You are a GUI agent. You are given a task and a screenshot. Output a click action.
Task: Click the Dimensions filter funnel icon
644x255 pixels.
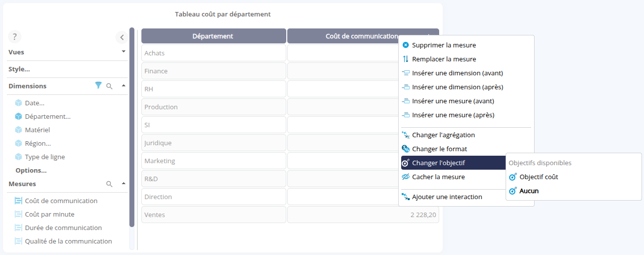98,86
